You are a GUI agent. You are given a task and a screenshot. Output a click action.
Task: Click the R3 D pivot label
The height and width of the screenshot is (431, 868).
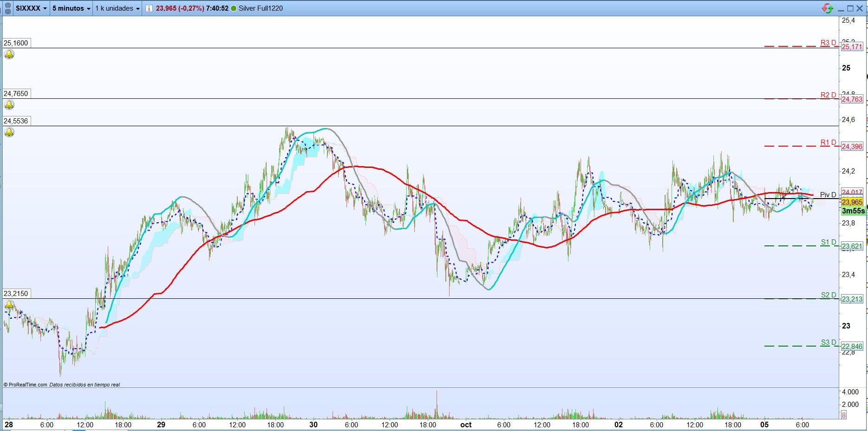click(828, 43)
